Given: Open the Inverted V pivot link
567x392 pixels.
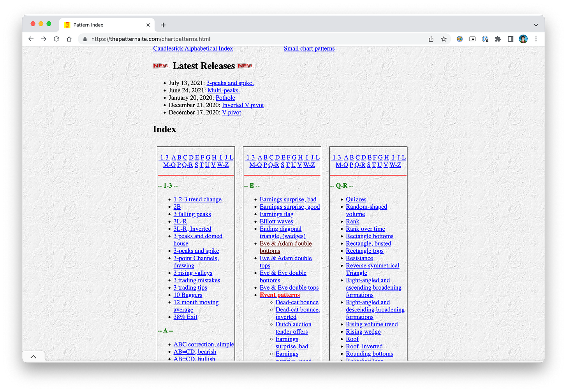Looking at the screenshot, I should pos(243,105).
